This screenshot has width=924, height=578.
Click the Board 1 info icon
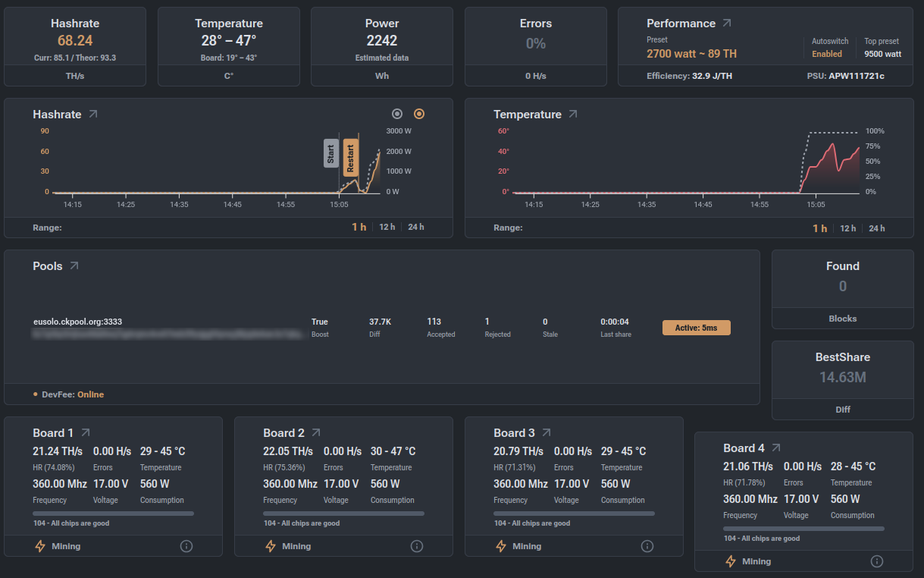coord(186,546)
